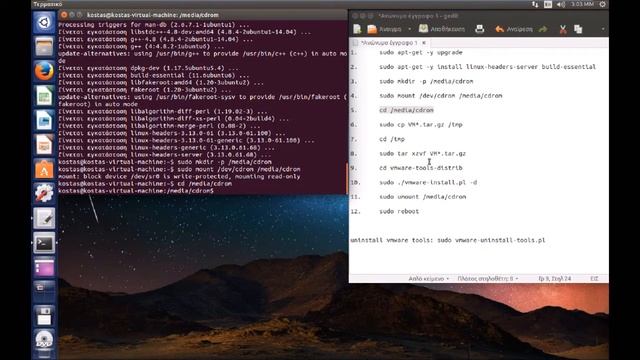This screenshot has height=360, width=640.
Task: Open the system gear menu in top panel
Action: [x=602, y=4]
